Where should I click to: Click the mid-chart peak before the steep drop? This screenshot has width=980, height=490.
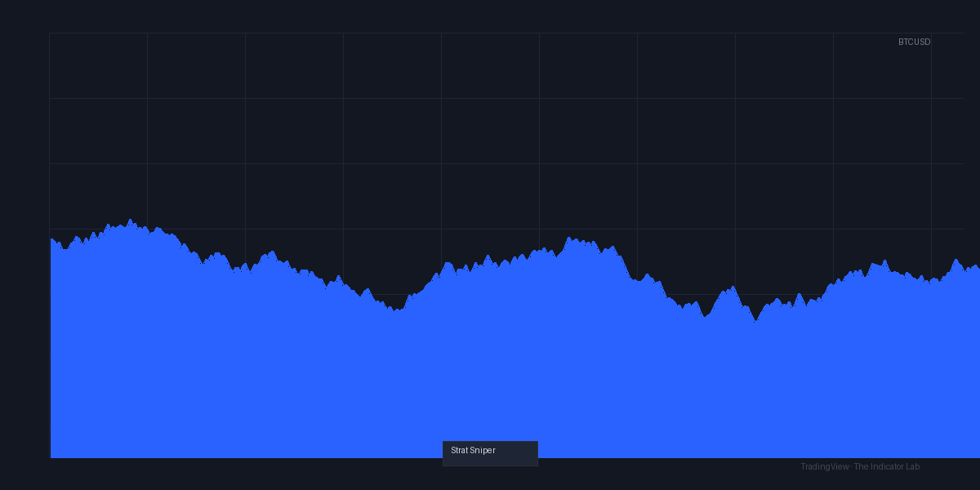(x=569, y=238)
